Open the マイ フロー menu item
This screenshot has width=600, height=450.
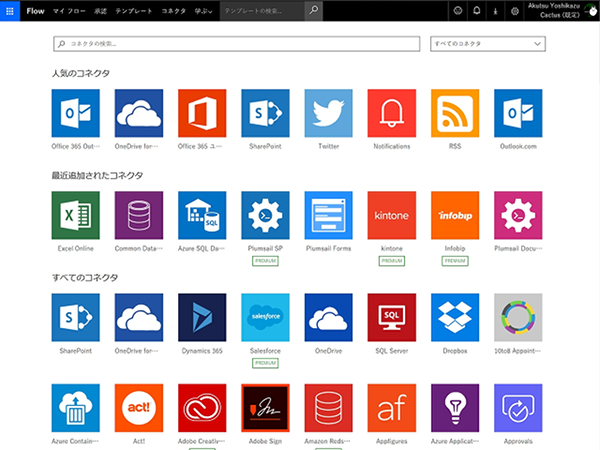pyautogui.click(x=69, y=11)
